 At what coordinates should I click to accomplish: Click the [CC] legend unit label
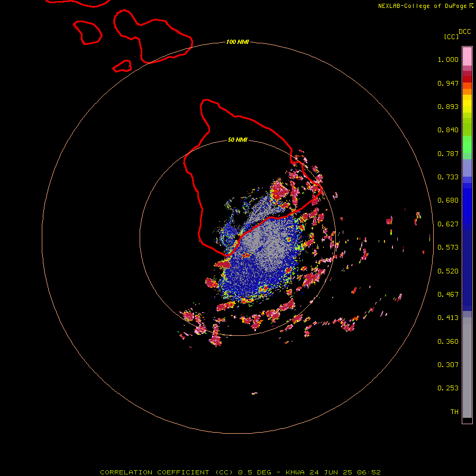click(x=451, y=36)
